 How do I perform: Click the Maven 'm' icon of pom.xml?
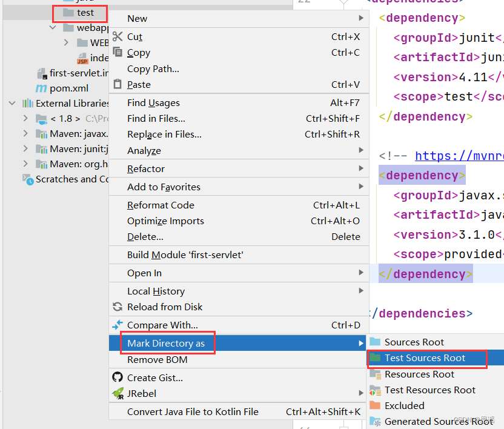(x=41, y=88)
